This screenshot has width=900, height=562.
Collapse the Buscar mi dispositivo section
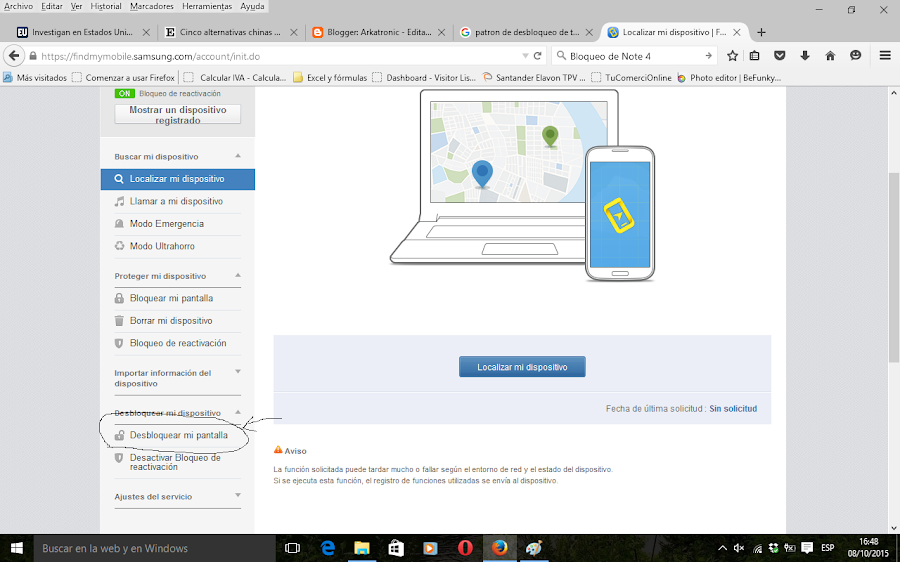click(x=238, y=156)
